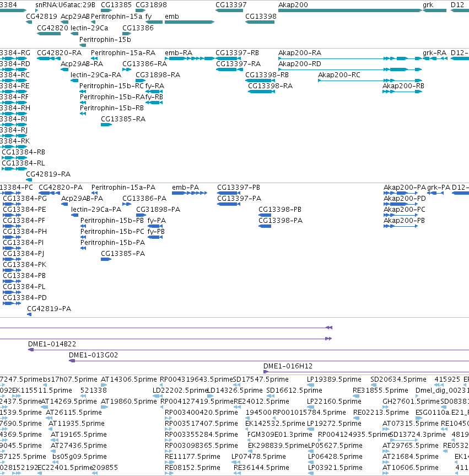Select protein label 'CG42819-PA'

[49, 309]
